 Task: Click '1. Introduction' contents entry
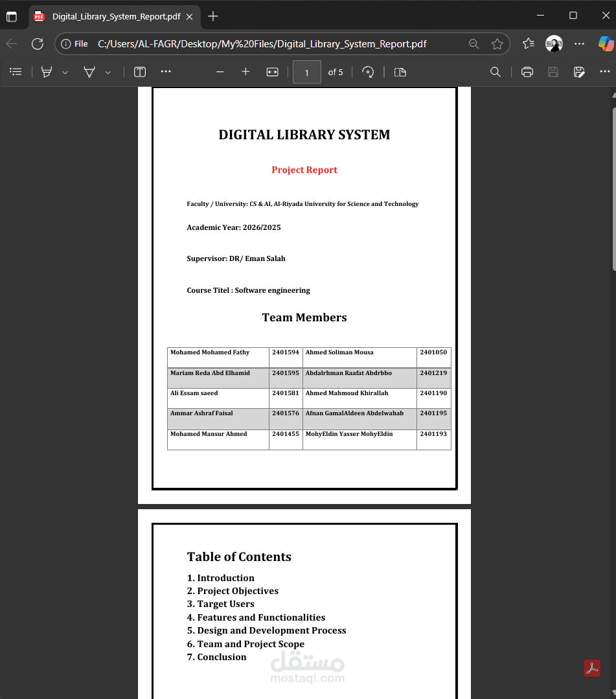(x=221, y=578)
